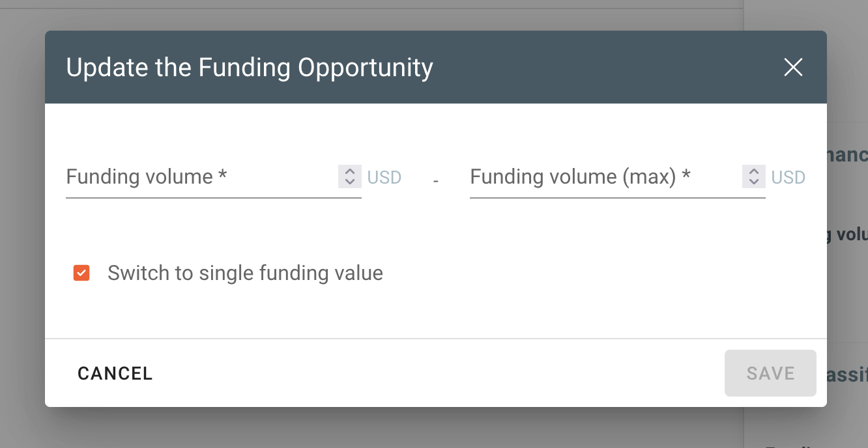868x448 pixels.
Task: Focus the Funding volume (max) input field
Action: (605, 177)
